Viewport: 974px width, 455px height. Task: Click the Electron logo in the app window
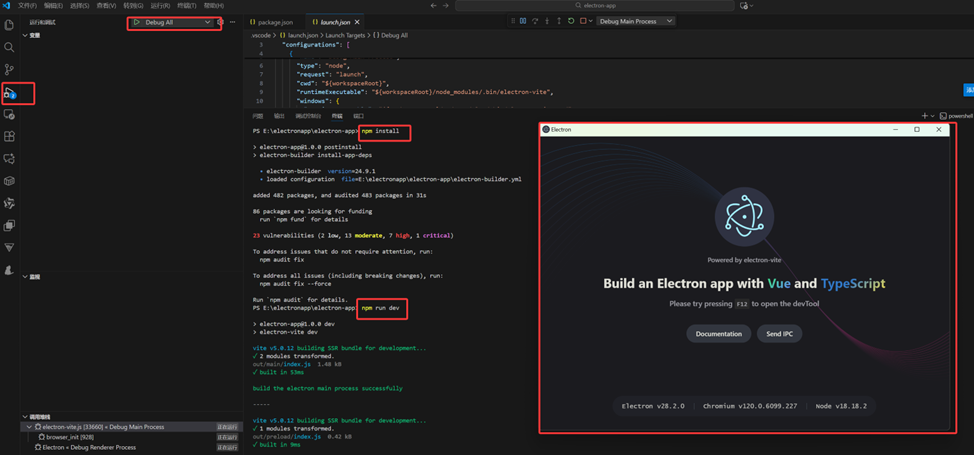[744, 217]
